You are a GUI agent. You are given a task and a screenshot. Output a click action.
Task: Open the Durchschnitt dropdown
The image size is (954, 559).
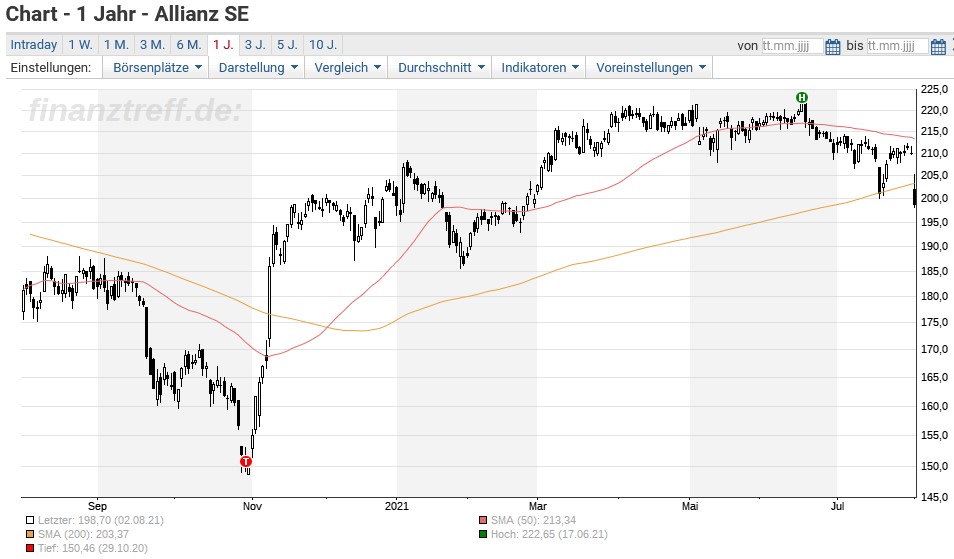coord(440,68)
